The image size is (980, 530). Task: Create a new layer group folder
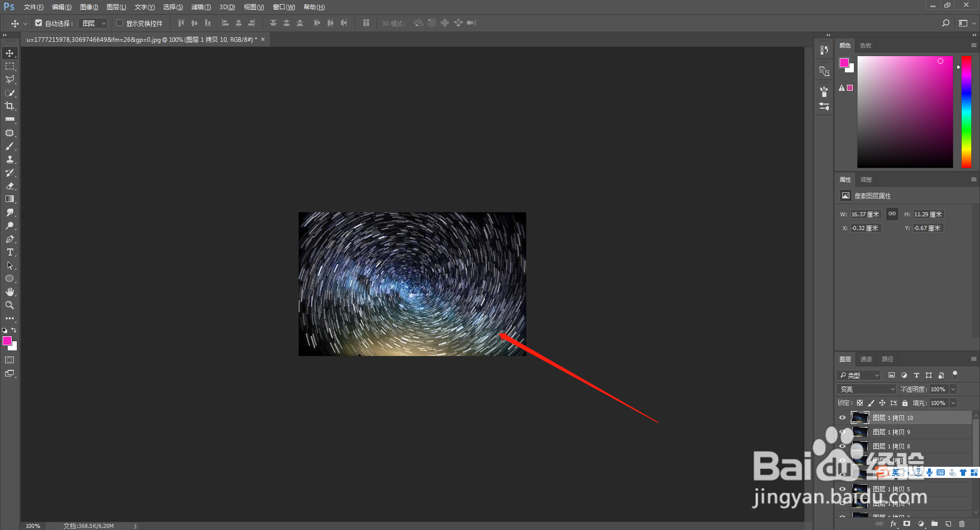click(935, 524)
